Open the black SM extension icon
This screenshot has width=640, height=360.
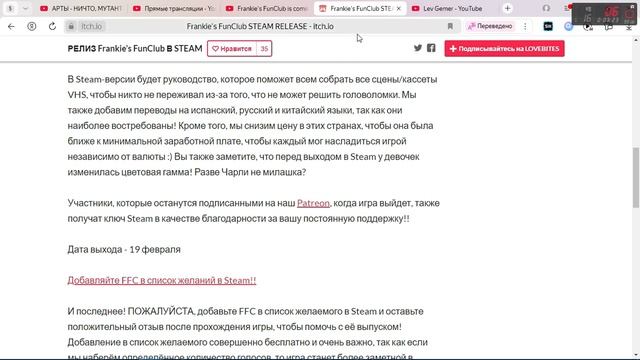pos(548,26)
